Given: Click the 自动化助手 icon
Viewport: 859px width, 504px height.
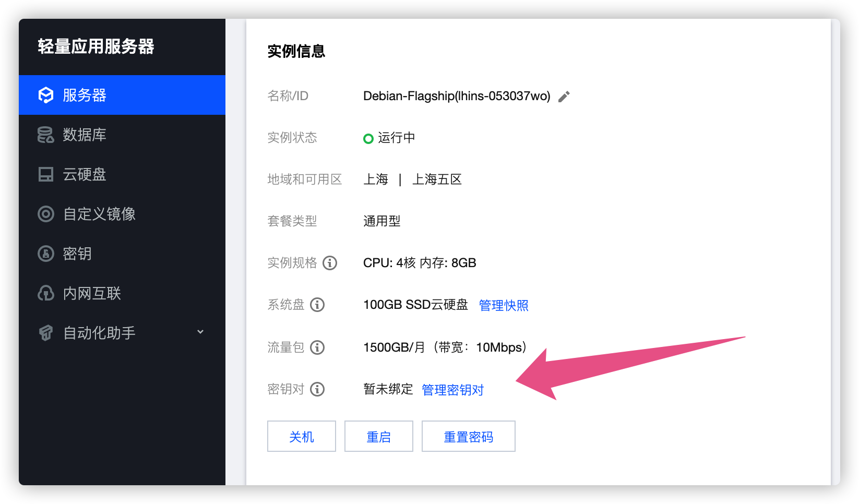Looking at the screenshot, I should (46, 333).
